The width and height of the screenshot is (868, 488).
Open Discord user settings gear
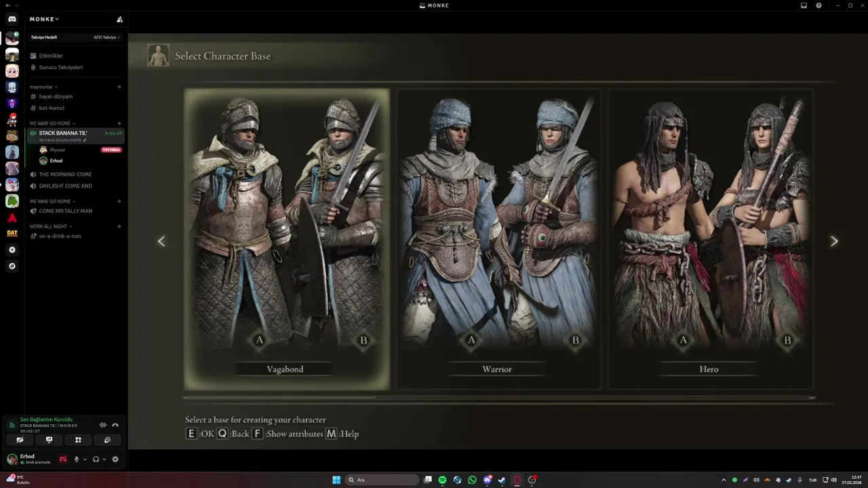(115, 460)
